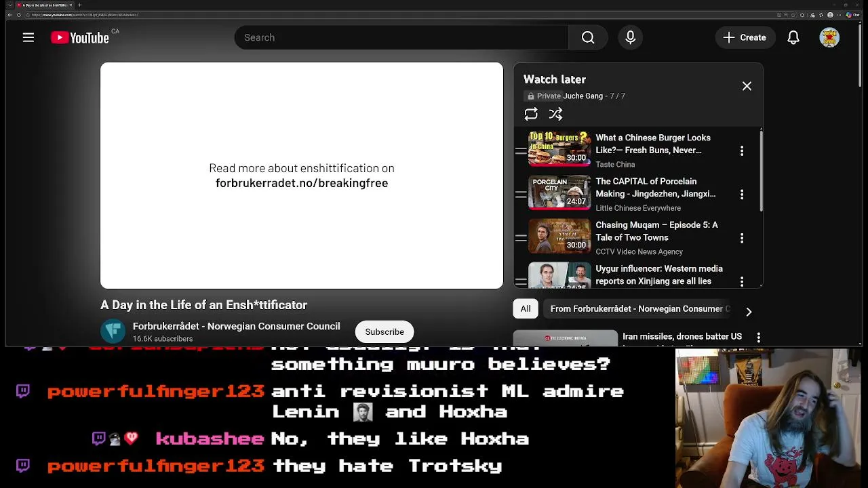
Task: Bookmark the page with the star icon
Action: coord(793,15)
